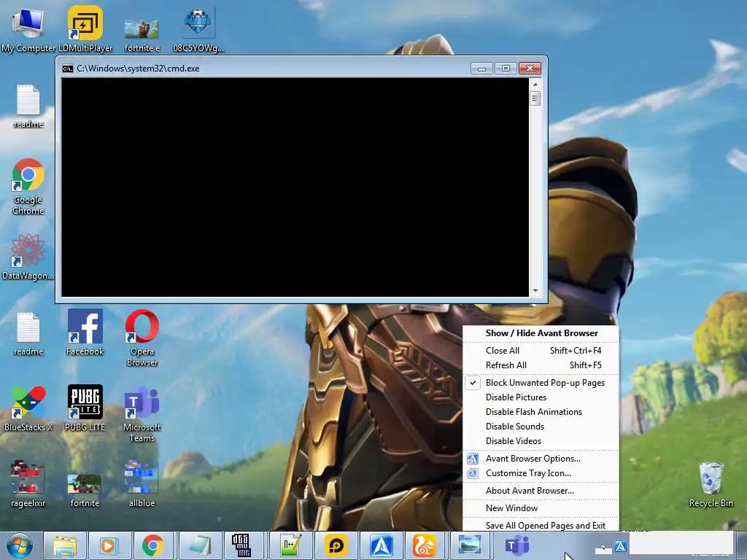Open the Recycle Bin
Screen dimensions: 747x560
(711, 485)
